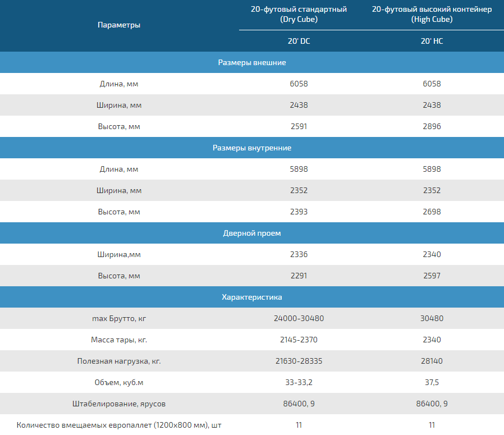This screenshot has width=504, height=435.
Task: Click internal height value 2698
Action: point(432,212)
